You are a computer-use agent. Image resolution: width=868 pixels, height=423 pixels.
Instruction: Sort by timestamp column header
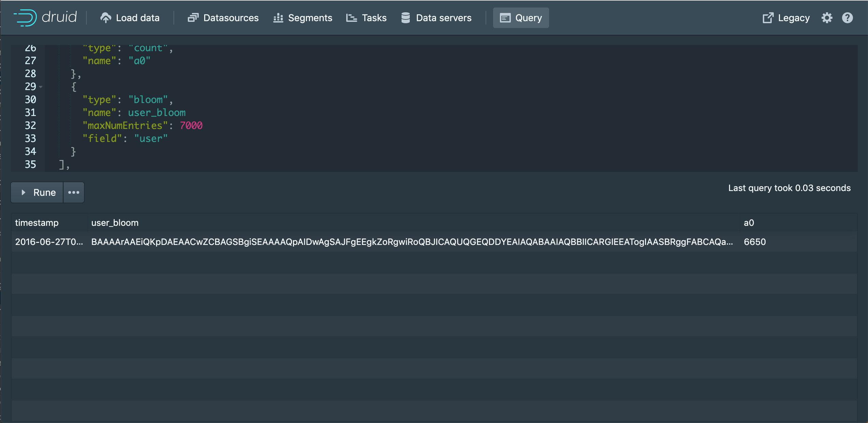click(x=37, y=223)
